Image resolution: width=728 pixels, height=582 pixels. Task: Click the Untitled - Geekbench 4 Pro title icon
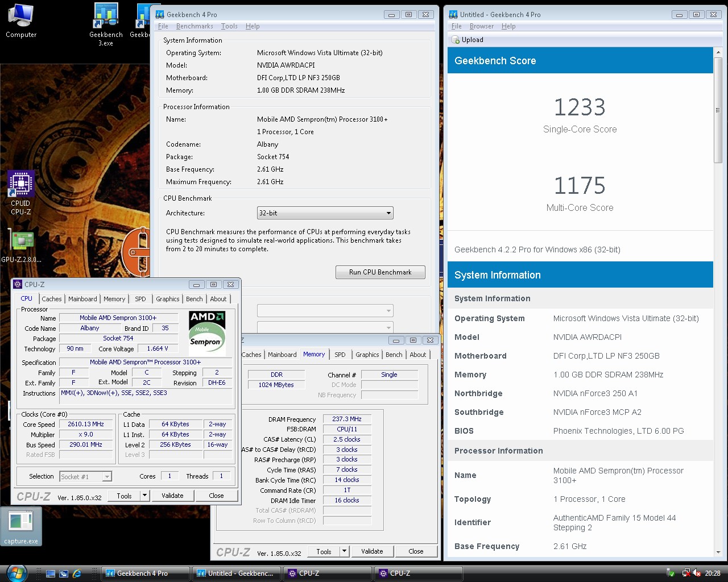pyautogui.click(x=453, y=14)
